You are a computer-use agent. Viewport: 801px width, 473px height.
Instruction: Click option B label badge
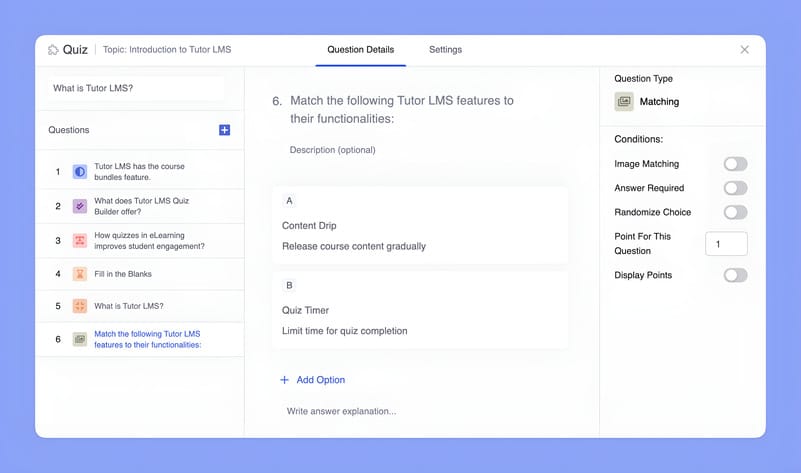coord(289,286)
